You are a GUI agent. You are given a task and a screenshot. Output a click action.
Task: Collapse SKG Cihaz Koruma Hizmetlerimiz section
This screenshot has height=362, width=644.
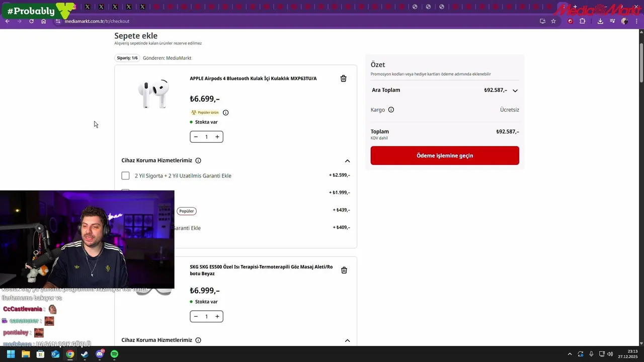tap(347, 340)
